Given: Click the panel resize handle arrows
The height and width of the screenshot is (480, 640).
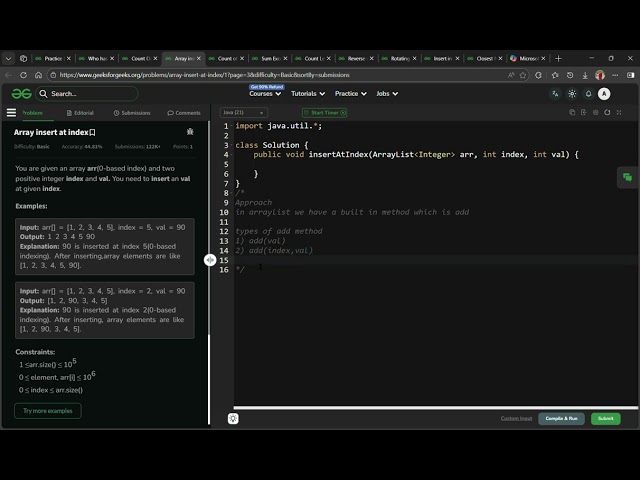Looking at the screenshot, I should pyautogui.click(x=210, y=260).
